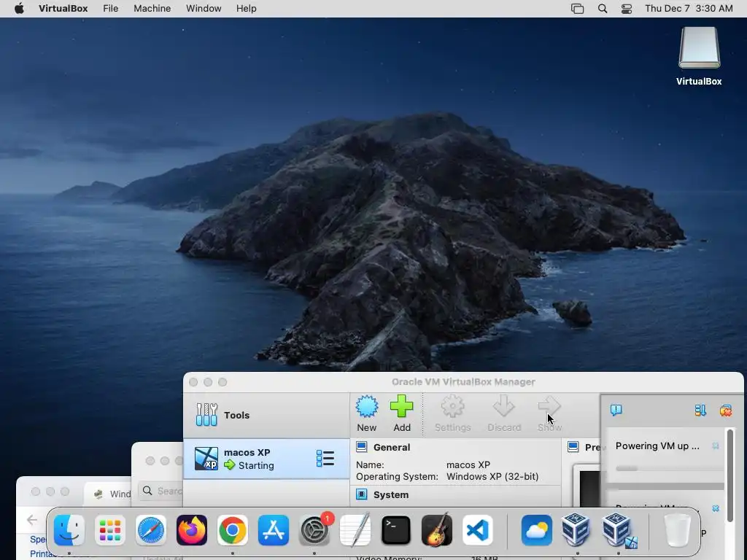Launch Visual Studio Code from the Dock

pos(478,530)
